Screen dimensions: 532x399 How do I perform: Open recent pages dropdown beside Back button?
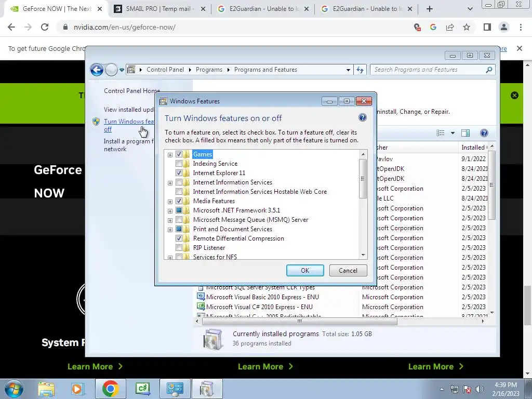click(x=122, y=70)
